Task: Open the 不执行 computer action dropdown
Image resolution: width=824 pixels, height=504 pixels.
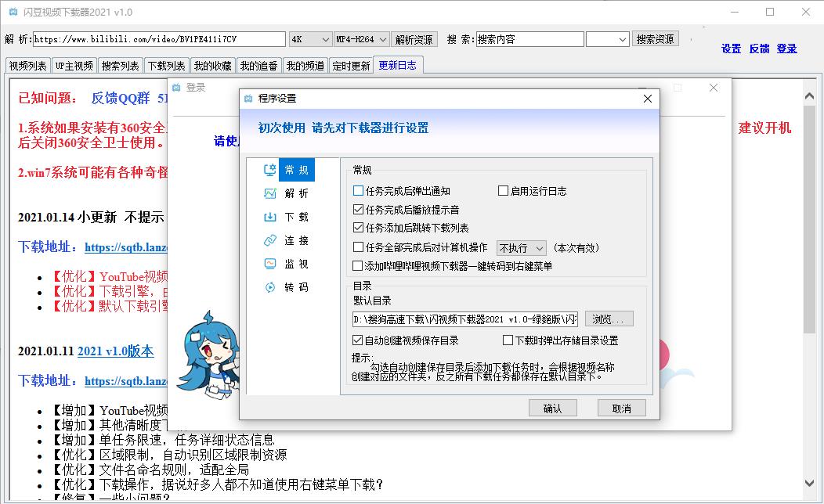Action: pos(522,248)
